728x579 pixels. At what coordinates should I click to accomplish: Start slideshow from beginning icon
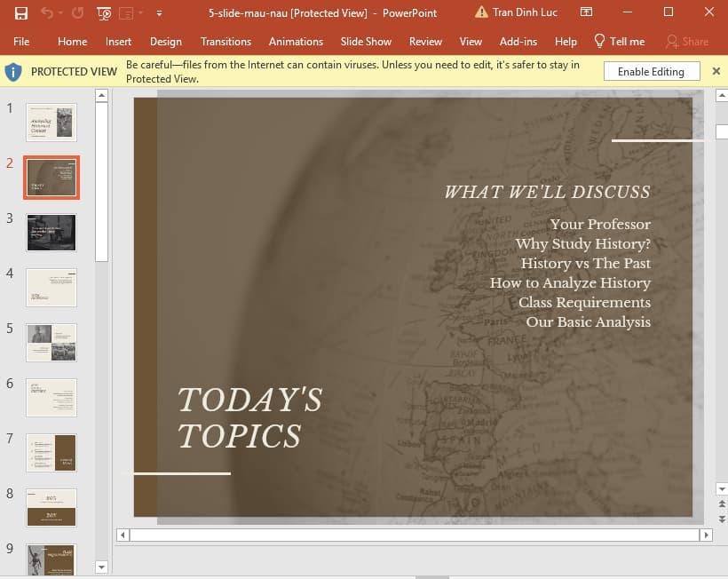[x=104, y=13]
